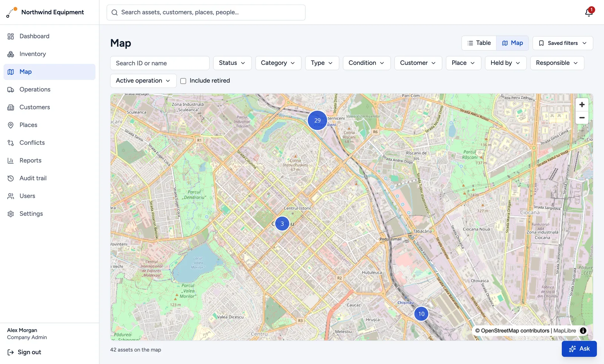Click the Conflicts branch icon

pos(11,143)
